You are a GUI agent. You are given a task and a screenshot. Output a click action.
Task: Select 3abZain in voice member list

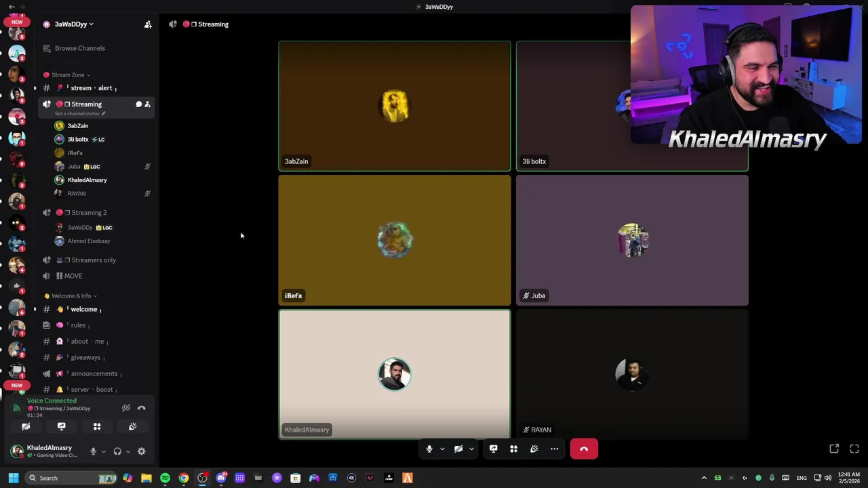point(102,125)
